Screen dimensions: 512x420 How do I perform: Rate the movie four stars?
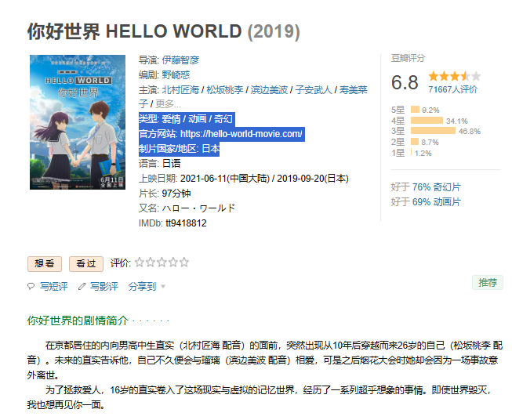[x=173, y=262]
